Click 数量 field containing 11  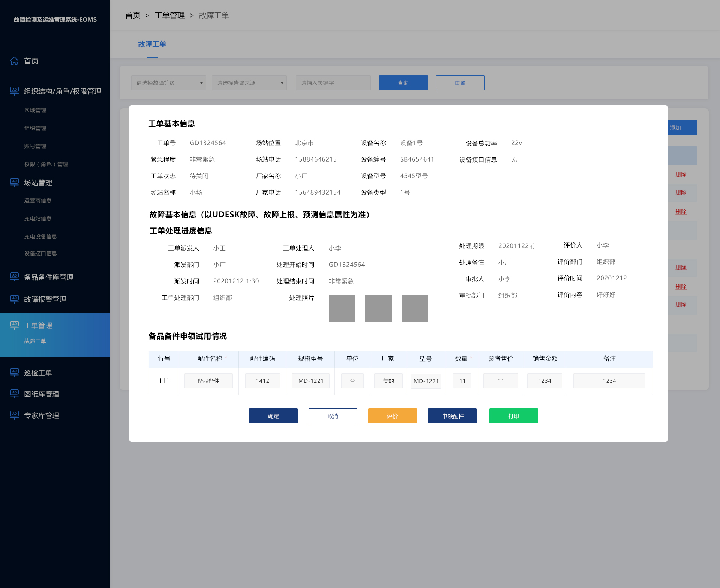[462, 381]
